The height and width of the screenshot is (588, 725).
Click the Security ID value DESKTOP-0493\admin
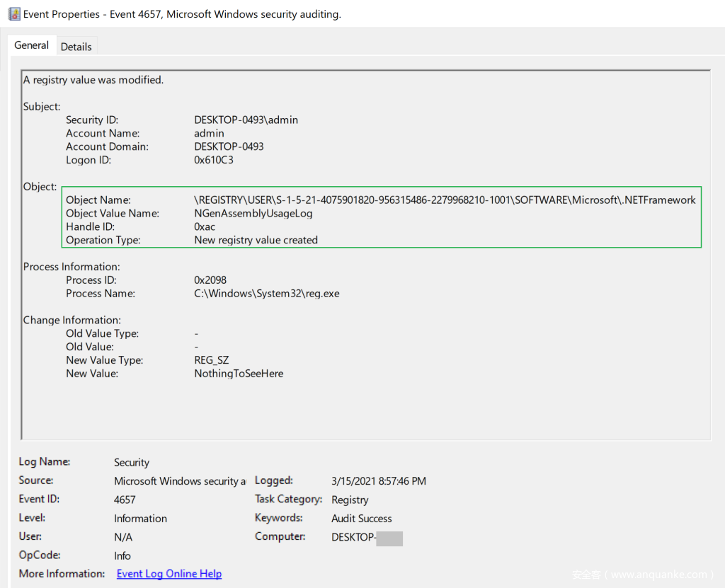[x=246, y=120]
